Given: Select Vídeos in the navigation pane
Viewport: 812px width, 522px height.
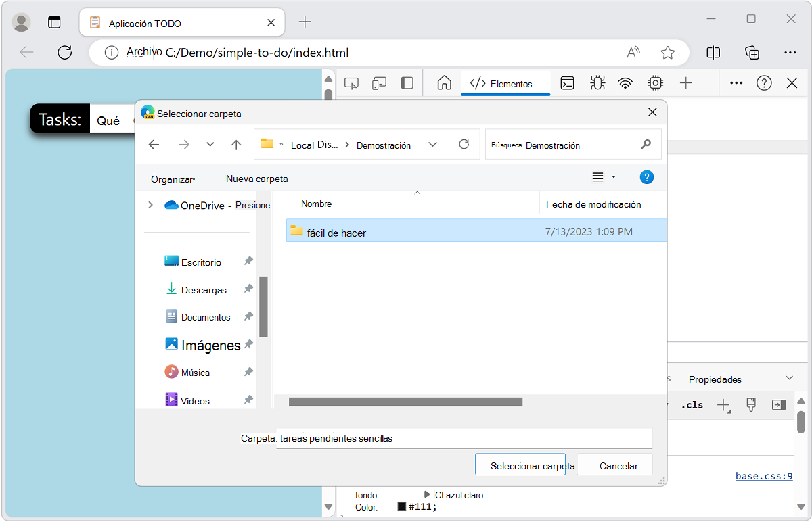Looking at the screenshot, I should click(187, 400).
